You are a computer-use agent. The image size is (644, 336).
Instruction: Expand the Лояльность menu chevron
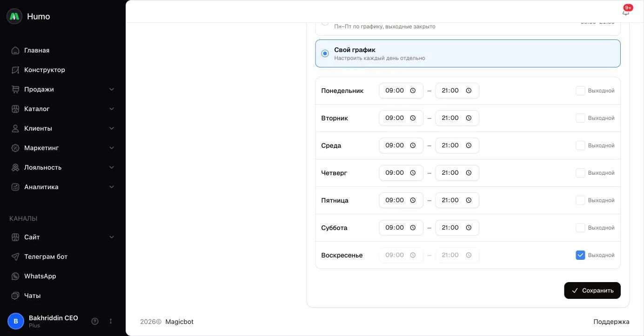click(x=112, y=167)
